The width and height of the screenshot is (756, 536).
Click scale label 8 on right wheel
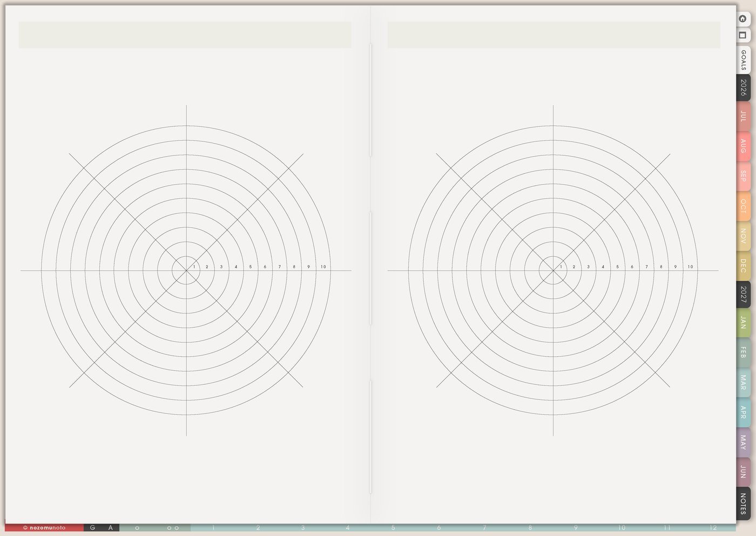[661, 267]
